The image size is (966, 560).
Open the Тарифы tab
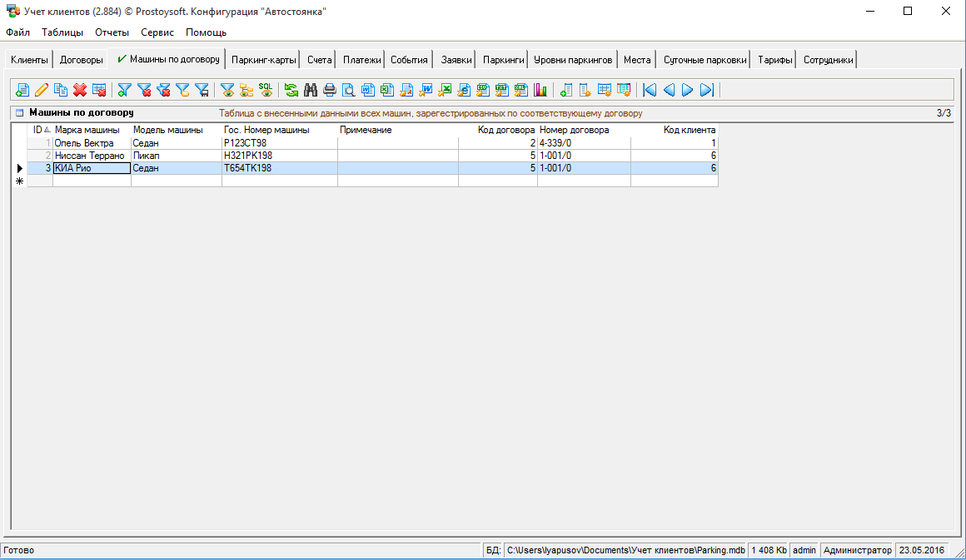774,60
